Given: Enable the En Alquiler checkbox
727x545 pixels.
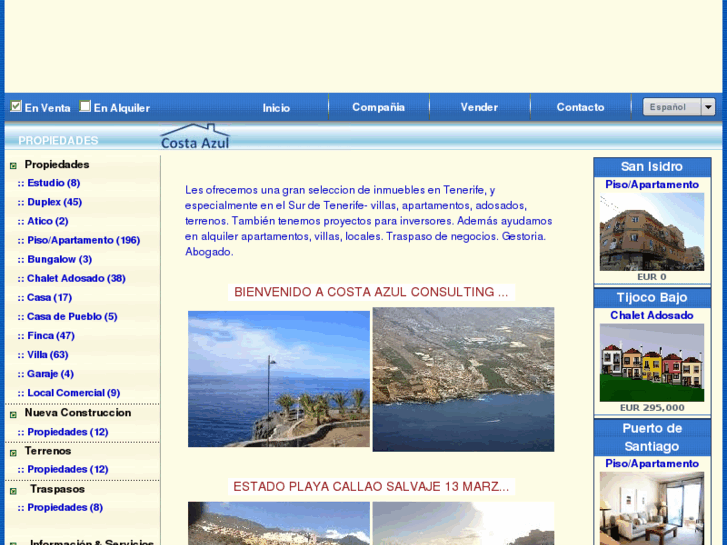Looking at the screenshot, I should 85,106.
